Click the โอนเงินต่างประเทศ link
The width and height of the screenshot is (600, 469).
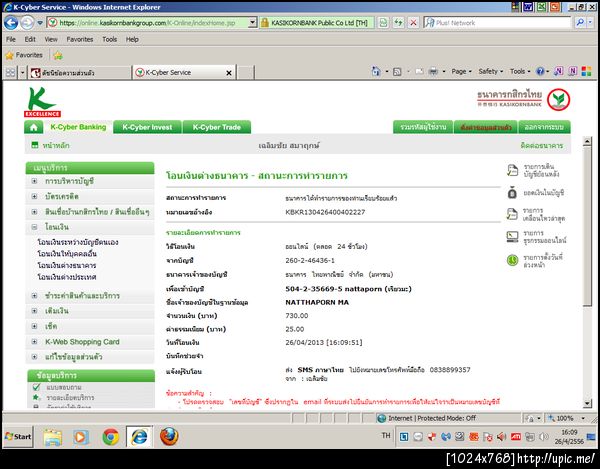click(x=67, y=277)
